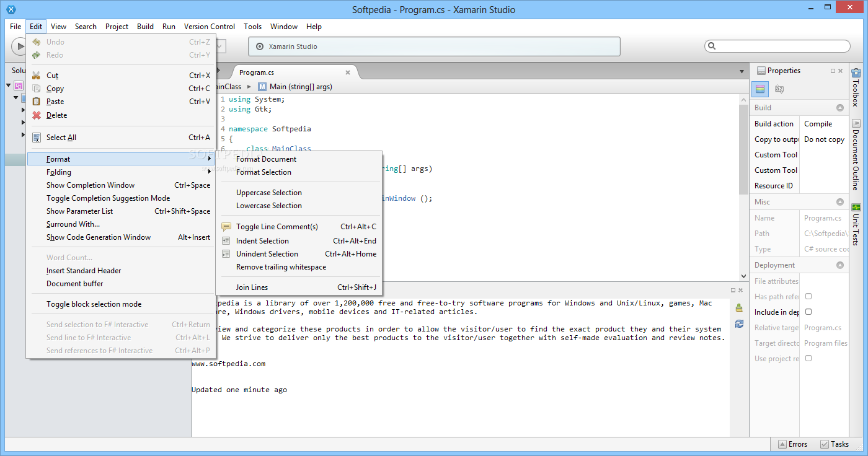This screenshot has width=868, height=456.
Task: Toggle the Include in deploy checkbox
Action: [x=808, y=312]
